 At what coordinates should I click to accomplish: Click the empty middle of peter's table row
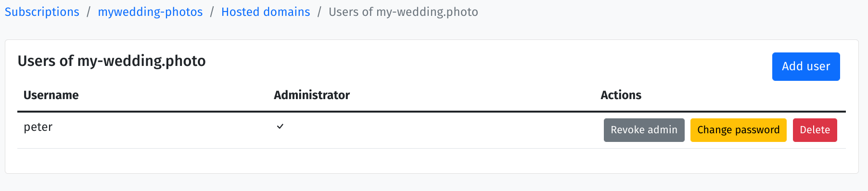pyautogui.click(x=433, y=130)
